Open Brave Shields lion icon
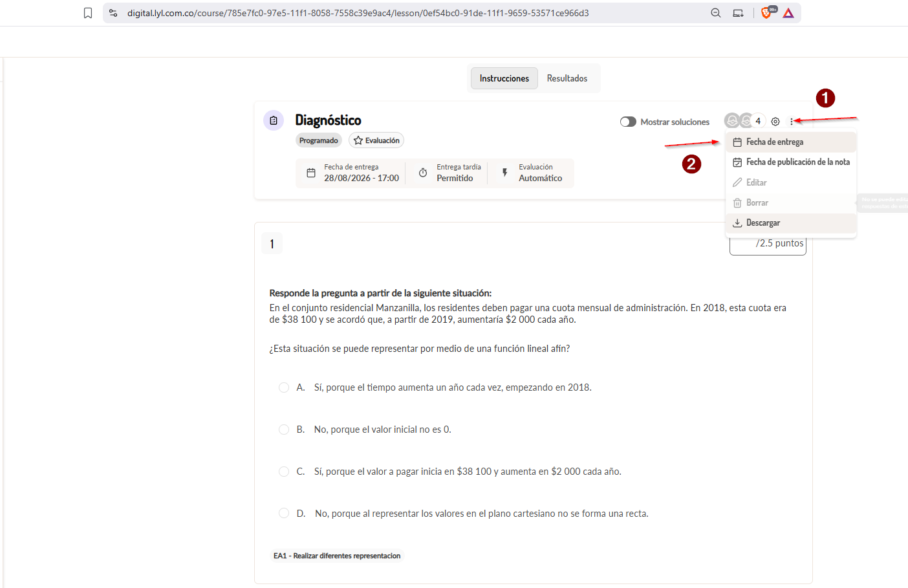 click(x=767, y=12)
